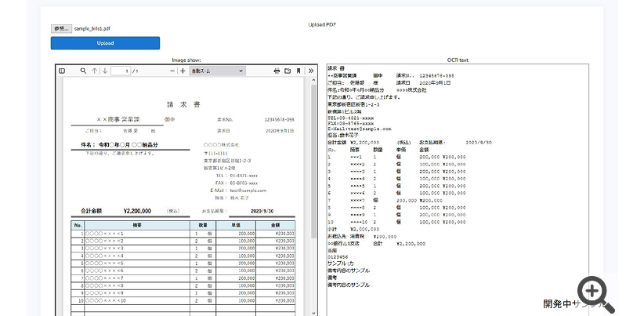Click the 請求書 title in the PDF
Screen dimensions: 644x316
pos(183,104)
